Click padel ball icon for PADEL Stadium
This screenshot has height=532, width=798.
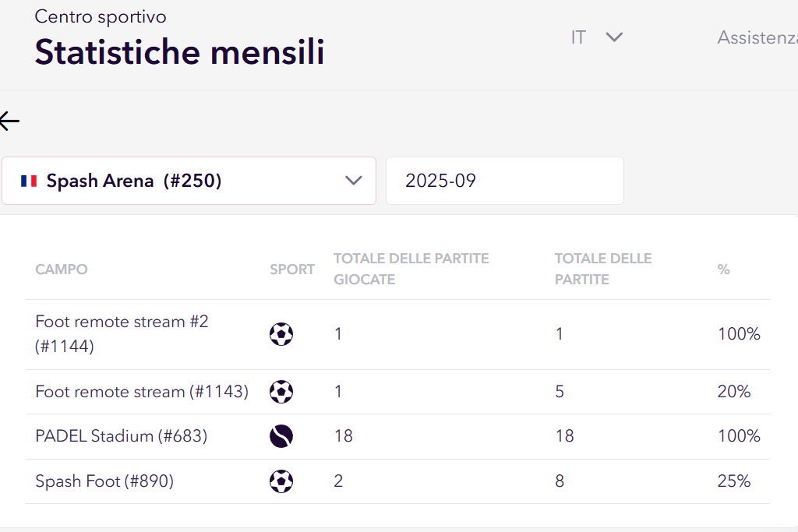pos(281,436)
